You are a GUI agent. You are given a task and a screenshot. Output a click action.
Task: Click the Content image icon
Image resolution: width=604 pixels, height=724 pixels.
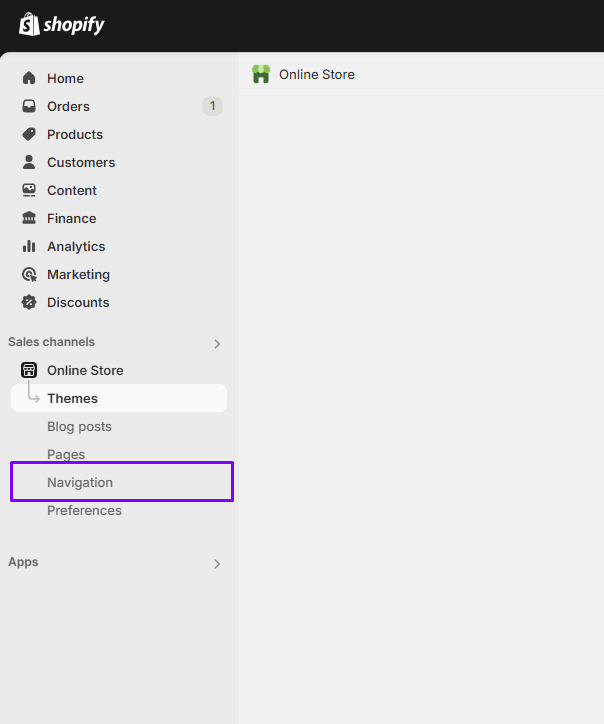pyautogui.click(x=29, y=190)
